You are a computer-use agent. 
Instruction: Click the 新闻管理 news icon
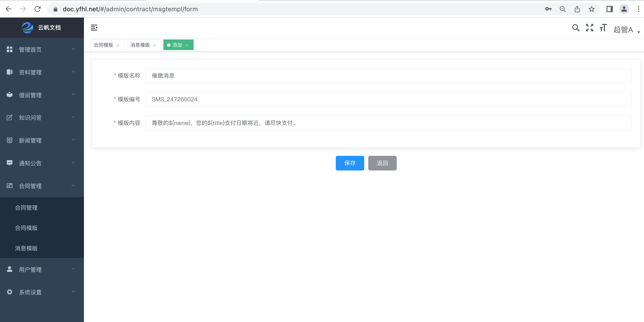click(9, 140)
